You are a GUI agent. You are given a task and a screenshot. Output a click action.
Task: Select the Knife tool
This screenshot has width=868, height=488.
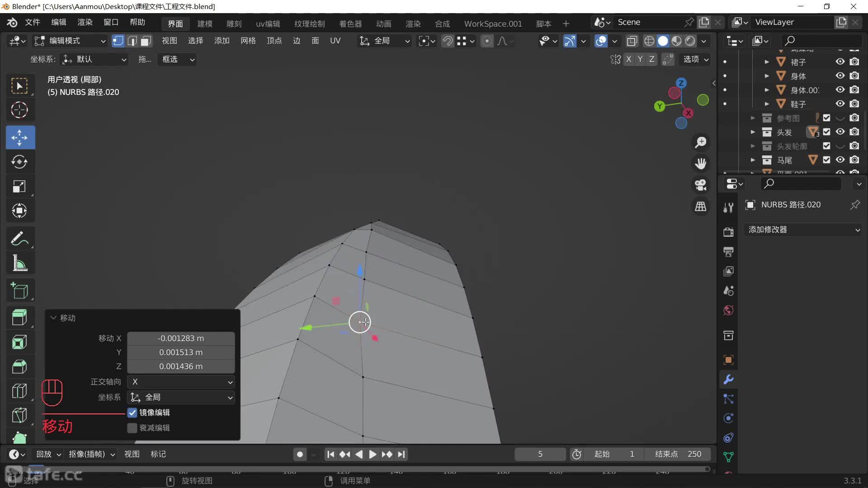coord(19,415)
